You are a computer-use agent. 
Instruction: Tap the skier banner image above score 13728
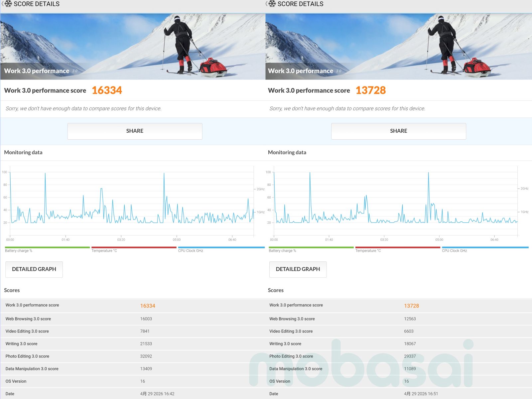point(398,47)
